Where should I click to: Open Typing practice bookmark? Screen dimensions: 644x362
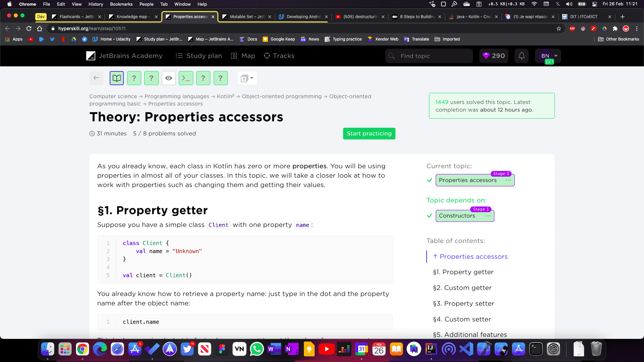343,39
